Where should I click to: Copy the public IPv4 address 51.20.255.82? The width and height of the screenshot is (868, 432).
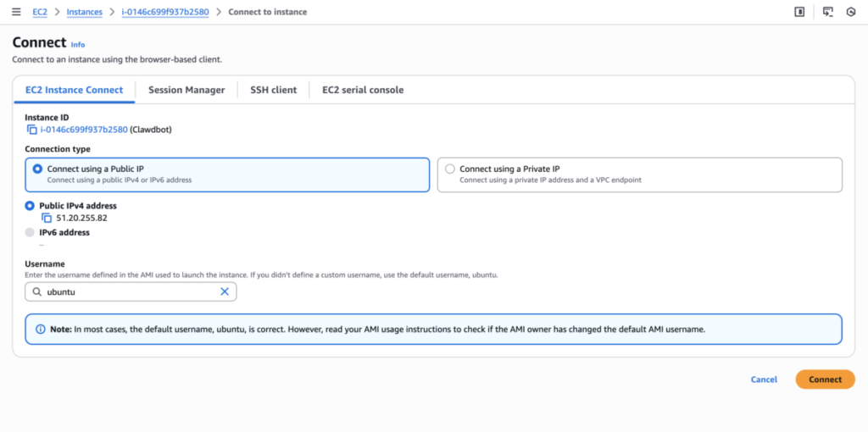point(47,218)
